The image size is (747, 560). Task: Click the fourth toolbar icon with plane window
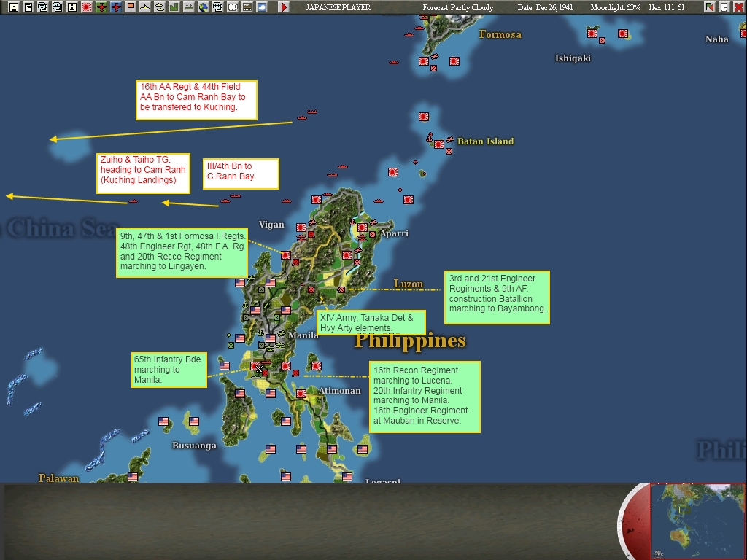pyautogui.click(x=58, y=7)
